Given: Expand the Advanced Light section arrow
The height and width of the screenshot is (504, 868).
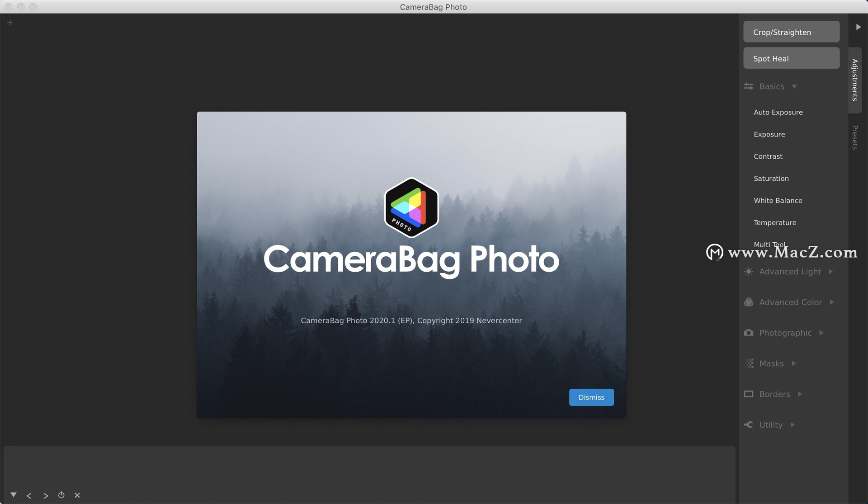Looking at the screenshot, I should click(830, 272).
